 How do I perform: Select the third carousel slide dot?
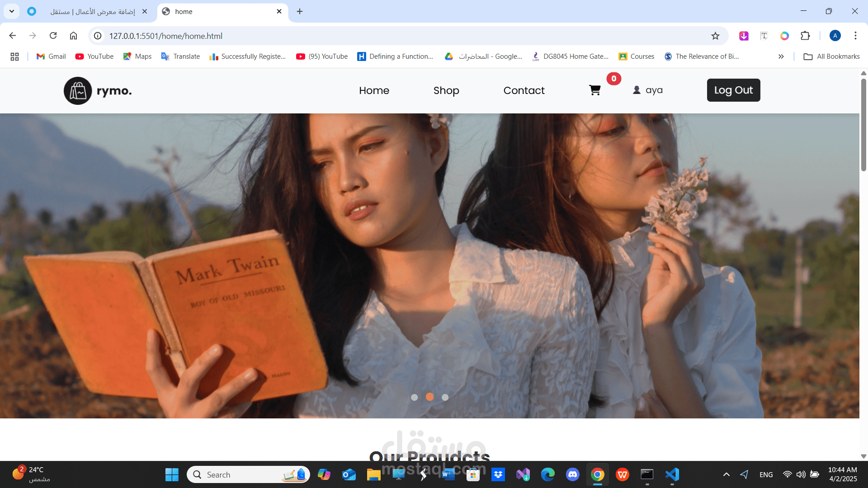point(445,397)
